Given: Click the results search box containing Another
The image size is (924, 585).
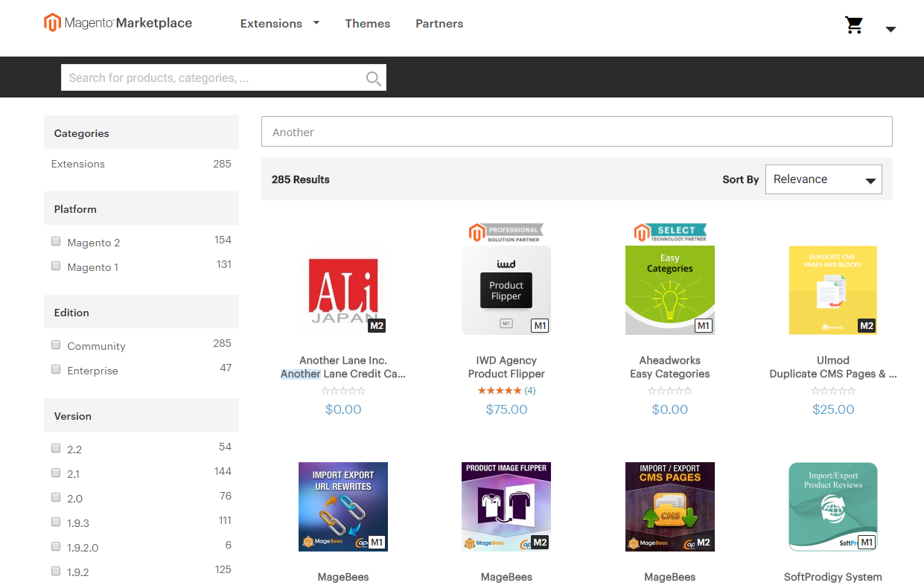Looking at the screenshot, I should [x=577, y=132].
